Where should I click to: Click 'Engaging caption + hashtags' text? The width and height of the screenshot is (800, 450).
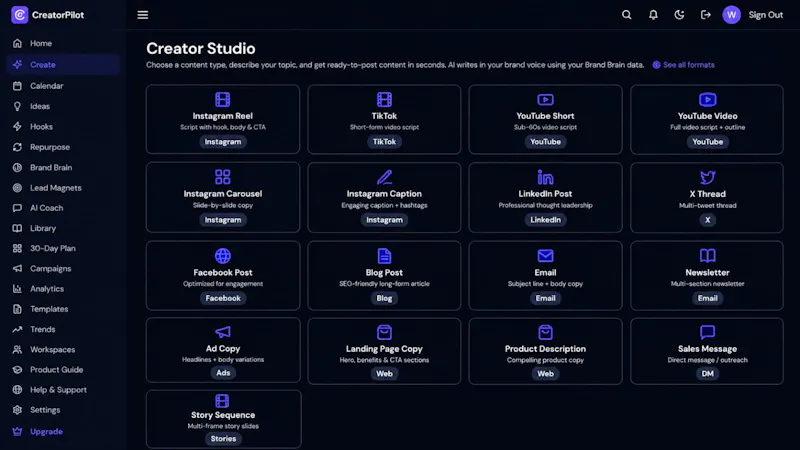click(384, 205)
